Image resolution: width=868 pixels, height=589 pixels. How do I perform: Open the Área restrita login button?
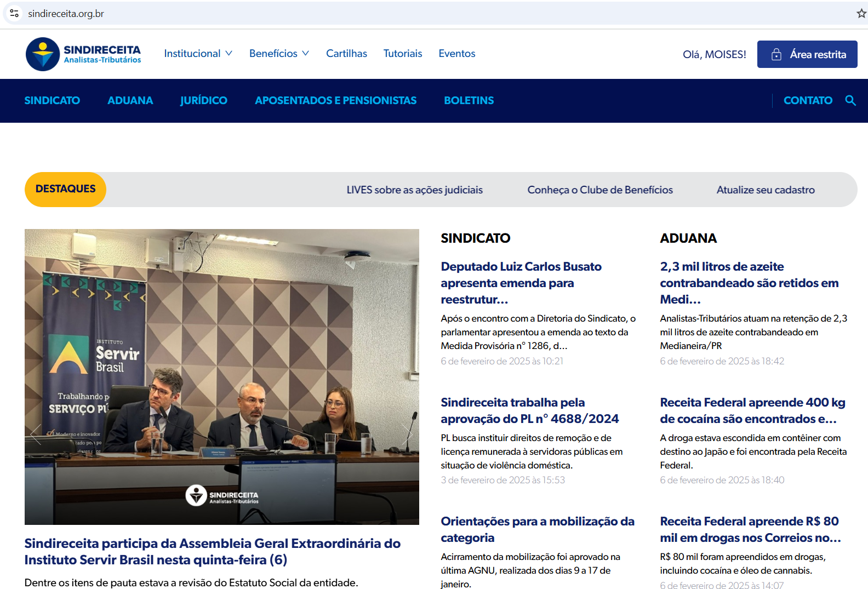pyautogui.click(x=807, y=54)
